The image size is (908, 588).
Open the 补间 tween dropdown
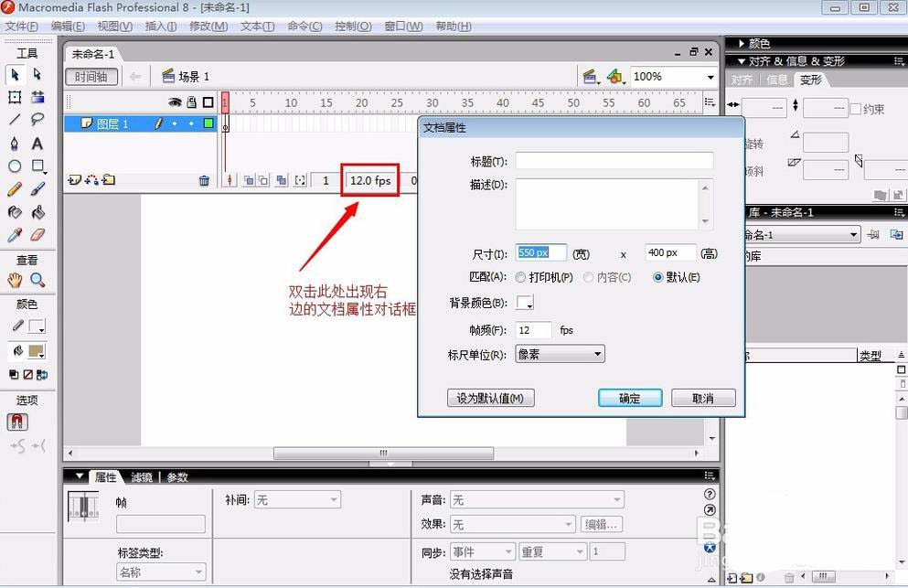tap(298, 500)
